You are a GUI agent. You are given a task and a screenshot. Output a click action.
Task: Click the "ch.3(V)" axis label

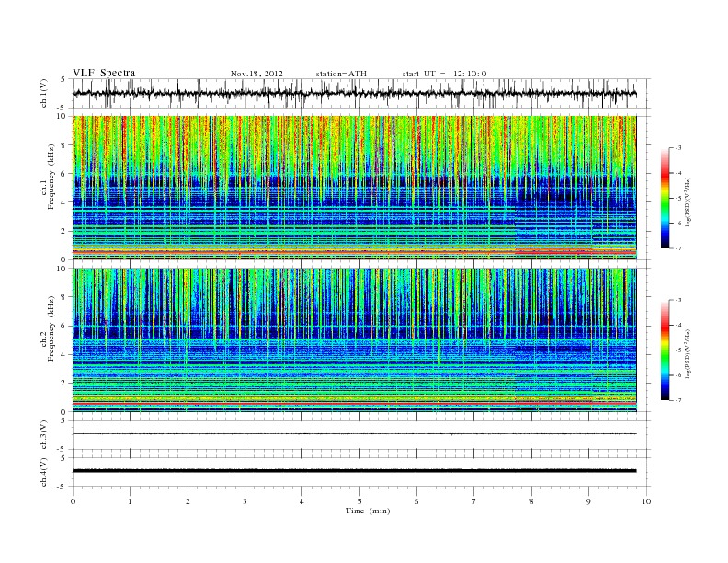44,435
